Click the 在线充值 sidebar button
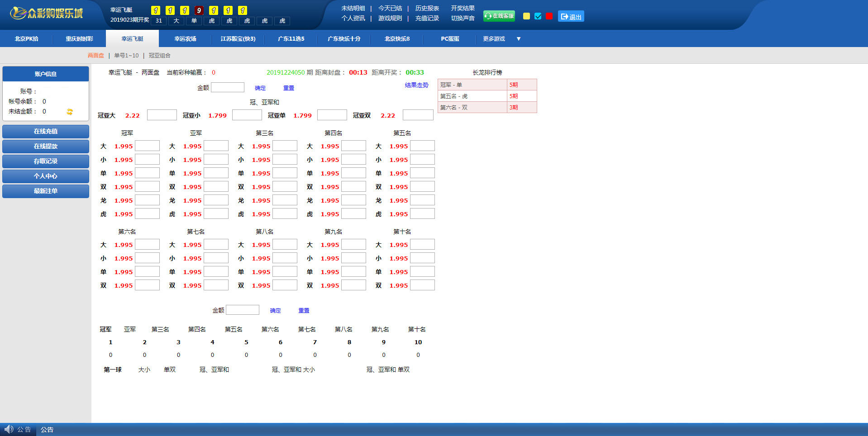The image size is (868, 436). pyautogui.click(x=46, y=132)
